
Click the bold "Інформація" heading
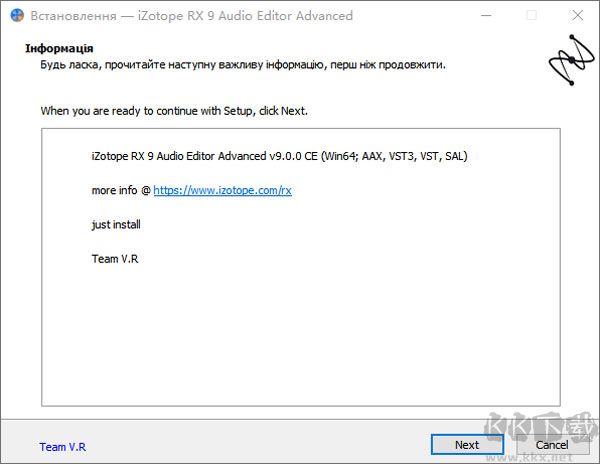point(60,48)
